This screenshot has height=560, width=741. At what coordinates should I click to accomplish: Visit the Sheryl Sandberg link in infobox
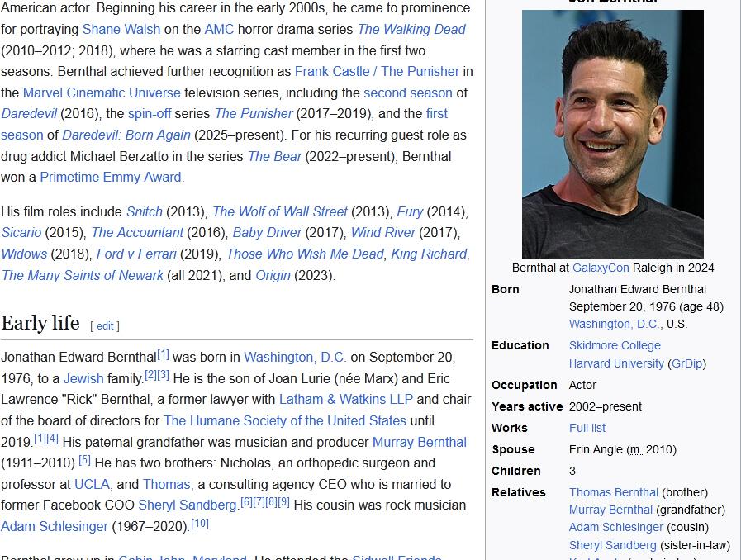tap(612, 545)
